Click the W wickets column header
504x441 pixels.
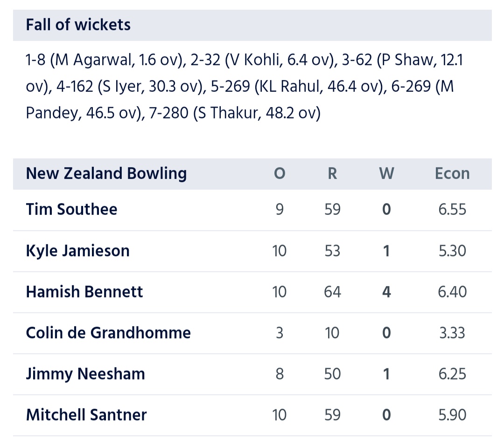(x=386, y=174)
